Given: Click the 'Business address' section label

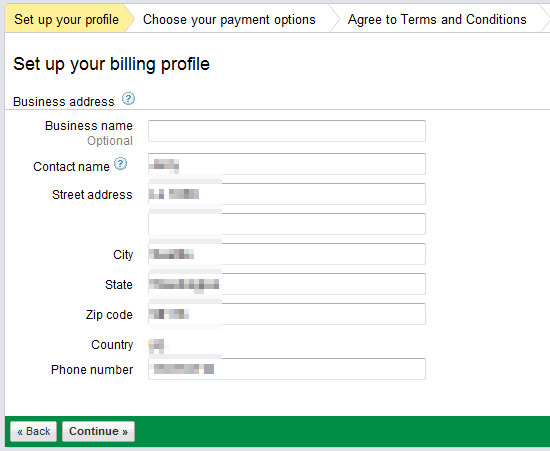Looking at the screenshot, I should [x=64, y=102].
